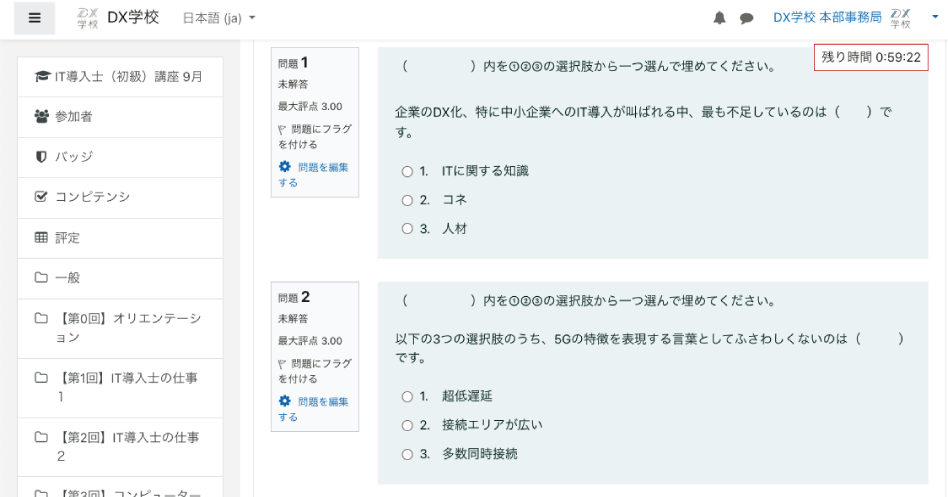Image resolution: width=948 pixels, height=497 pixels.
Task: Choose 超低遅延 for question 2
Action: coord(407,396)
